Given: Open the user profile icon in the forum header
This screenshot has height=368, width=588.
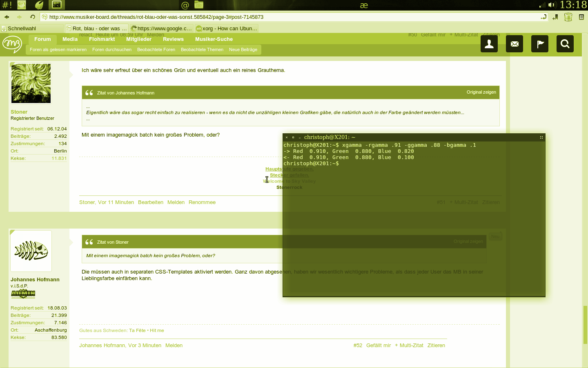Looking at the screenshot, I should (x=489, y=44).
